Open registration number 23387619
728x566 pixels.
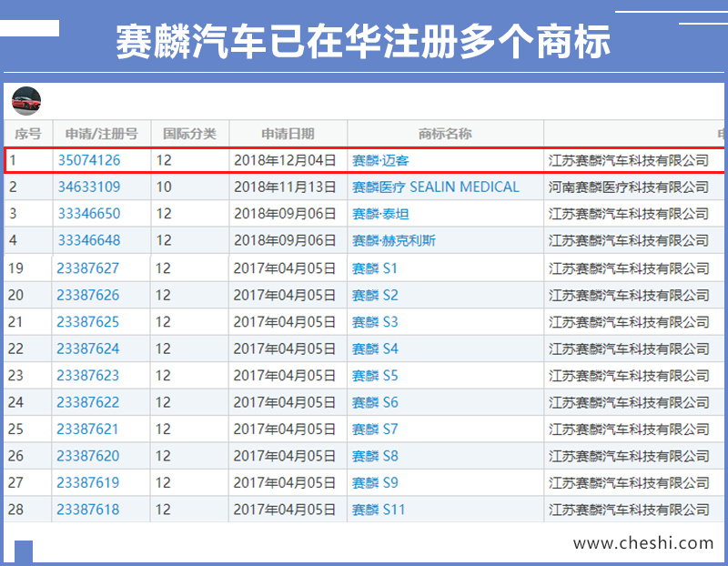pyautogui.click(x=88, y=483)
